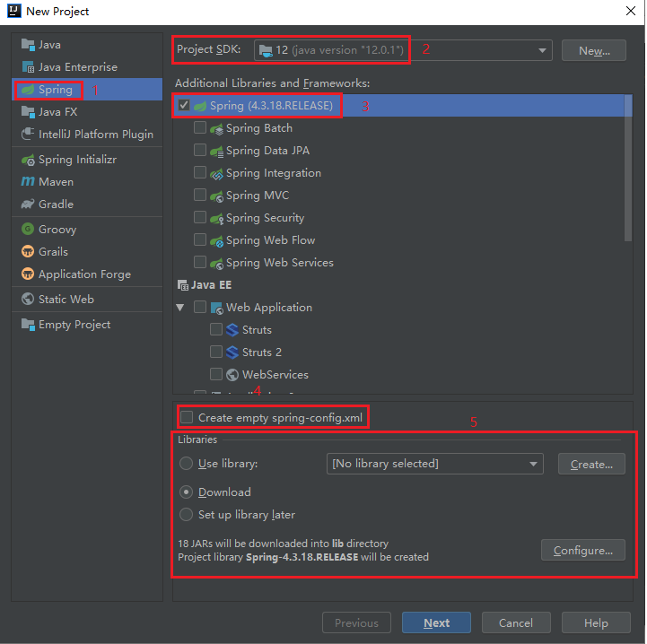Click the Java FX folder icon
647x644 pixels.
click(28, 112)
